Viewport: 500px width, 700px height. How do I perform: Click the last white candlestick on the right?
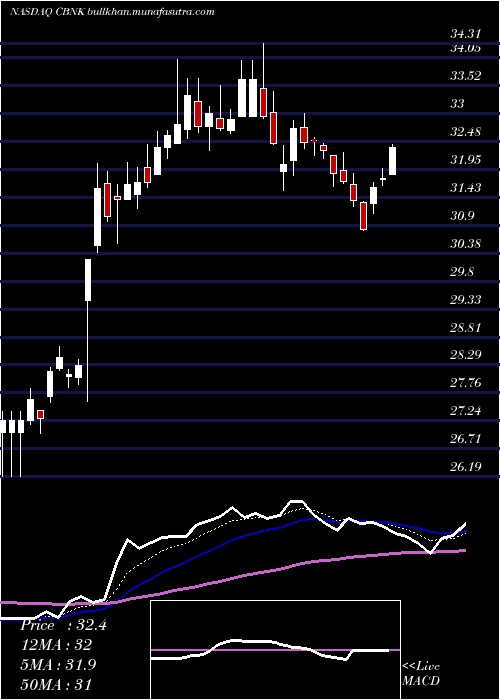click(393, 160)
